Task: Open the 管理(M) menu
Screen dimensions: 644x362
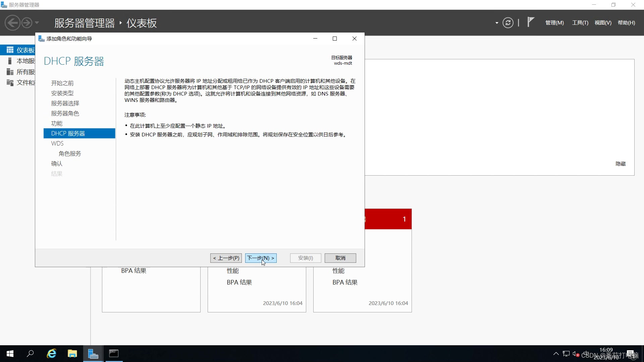Action: click(x=554, y=23)
